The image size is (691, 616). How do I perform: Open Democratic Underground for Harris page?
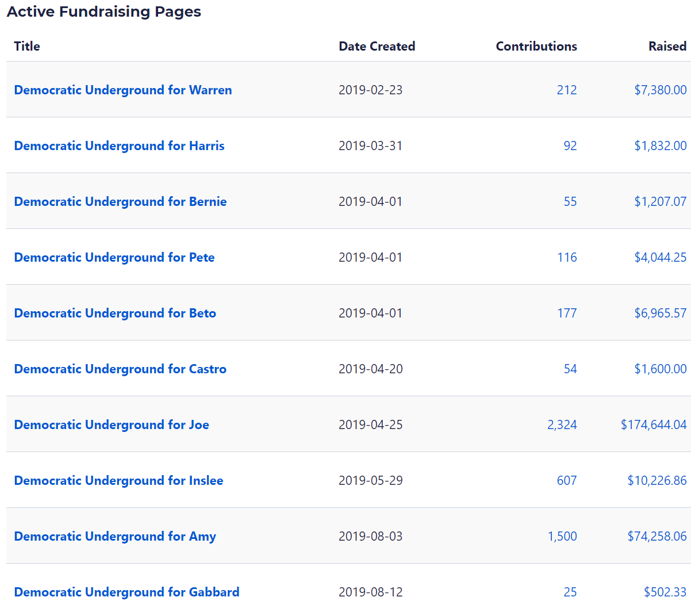point(119,146)
